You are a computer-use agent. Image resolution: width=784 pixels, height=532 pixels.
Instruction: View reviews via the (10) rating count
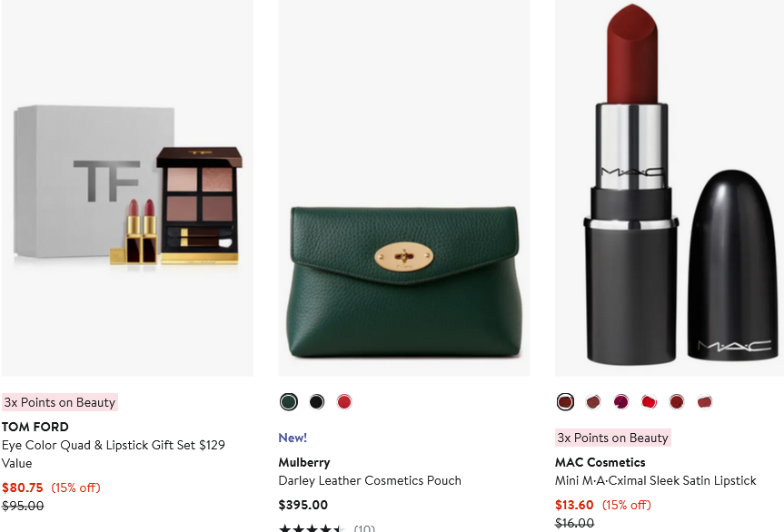[x=363, y=527]
